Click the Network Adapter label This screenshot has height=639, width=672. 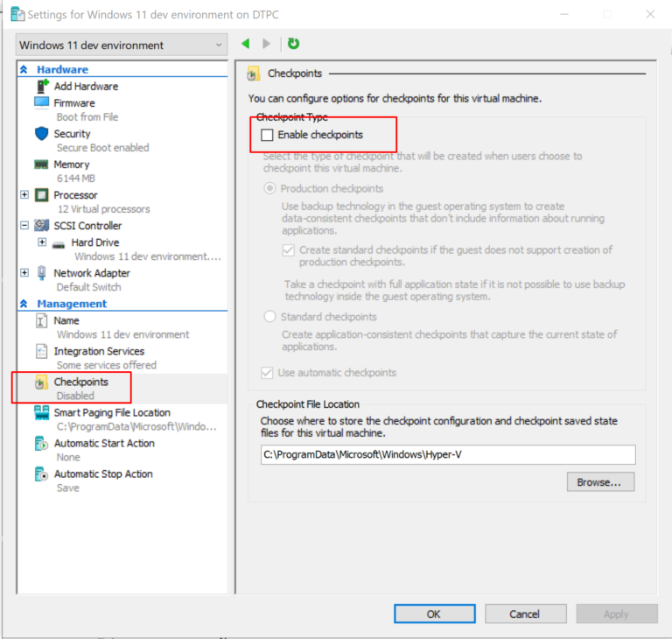(x=92, y=273)
